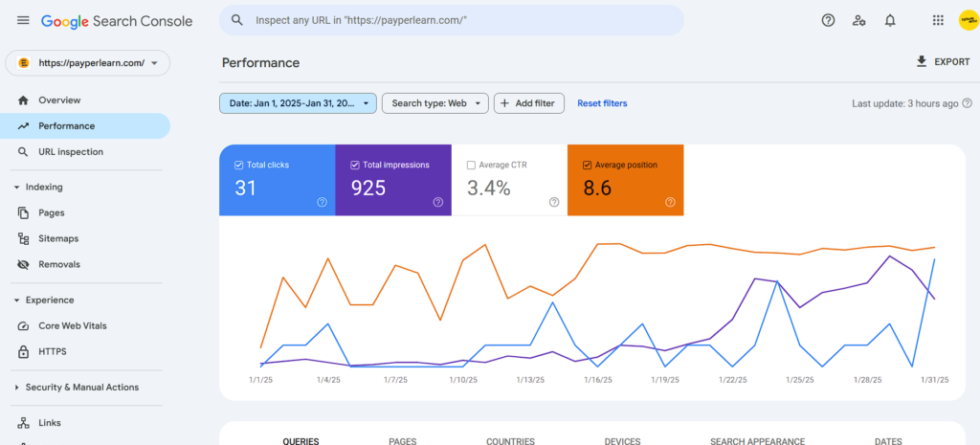Click the Core Web Vitals gauge icon
This screenshot has width=980, height=445.
[x=23, y=325]
